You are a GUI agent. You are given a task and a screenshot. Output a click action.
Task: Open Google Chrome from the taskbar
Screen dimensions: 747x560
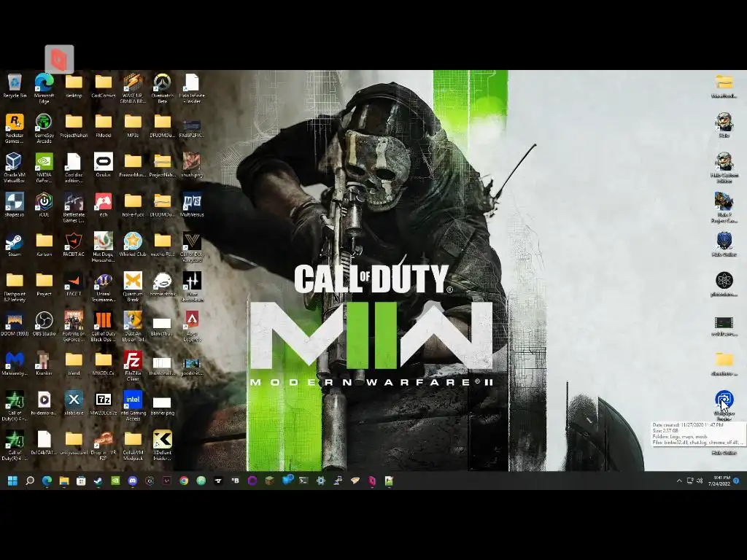click(184, 481)
